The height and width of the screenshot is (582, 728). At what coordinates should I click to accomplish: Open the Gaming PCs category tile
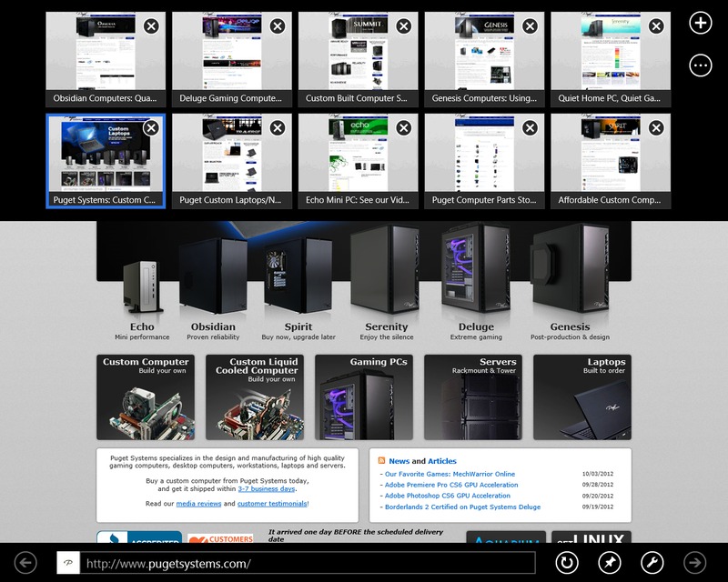pos(368,396)
